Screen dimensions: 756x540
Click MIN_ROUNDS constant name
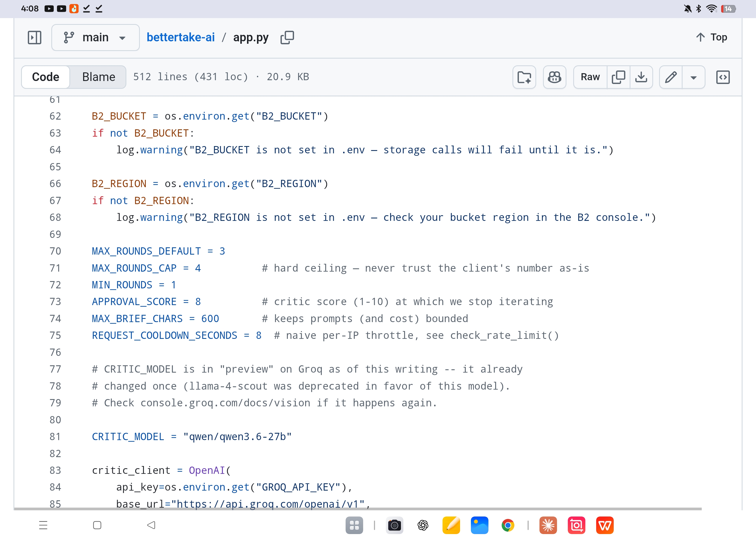click(122, 285)
